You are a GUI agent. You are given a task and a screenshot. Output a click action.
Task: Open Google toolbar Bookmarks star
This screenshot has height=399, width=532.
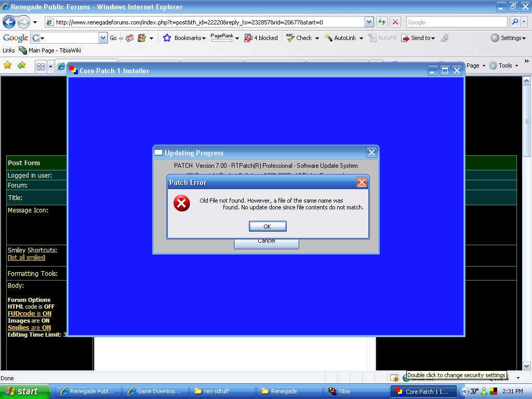tap(167, 38)
